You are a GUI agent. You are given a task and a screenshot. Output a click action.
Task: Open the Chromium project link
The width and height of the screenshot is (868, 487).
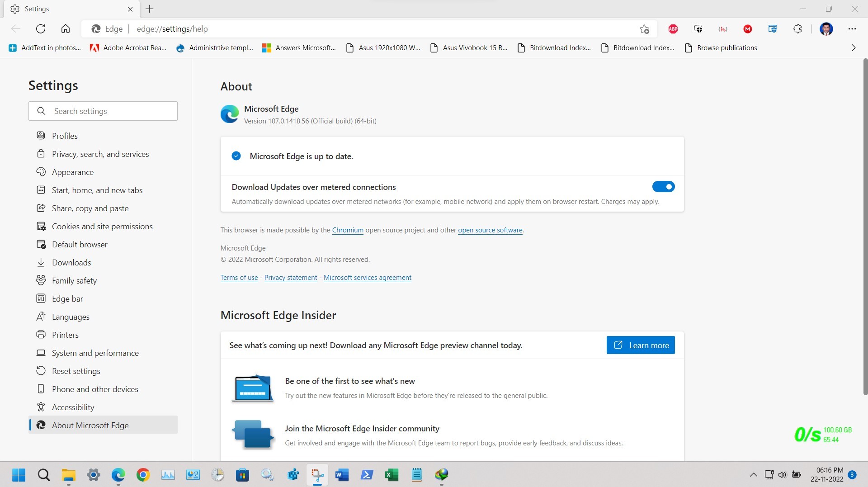348,230
